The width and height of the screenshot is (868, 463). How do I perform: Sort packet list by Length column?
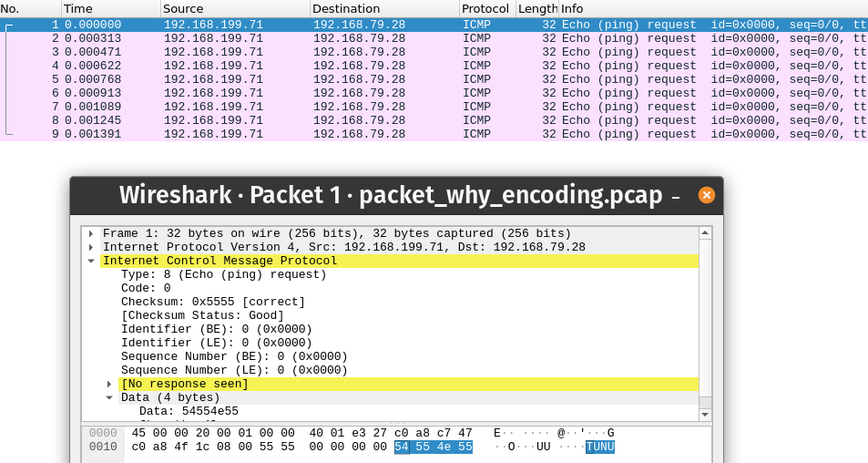[x=537, y=9]
